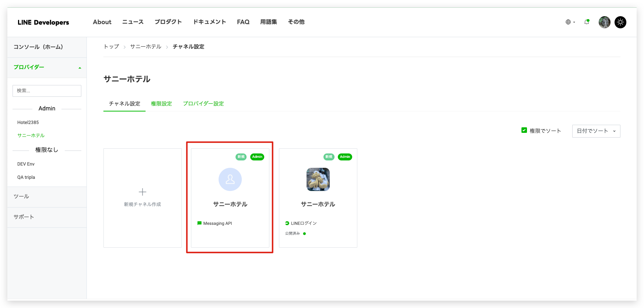Collapse the プロバイダー sidebar section
This screenshot has width=644, height=308.
pyautogui.click(x=47, y=67)
